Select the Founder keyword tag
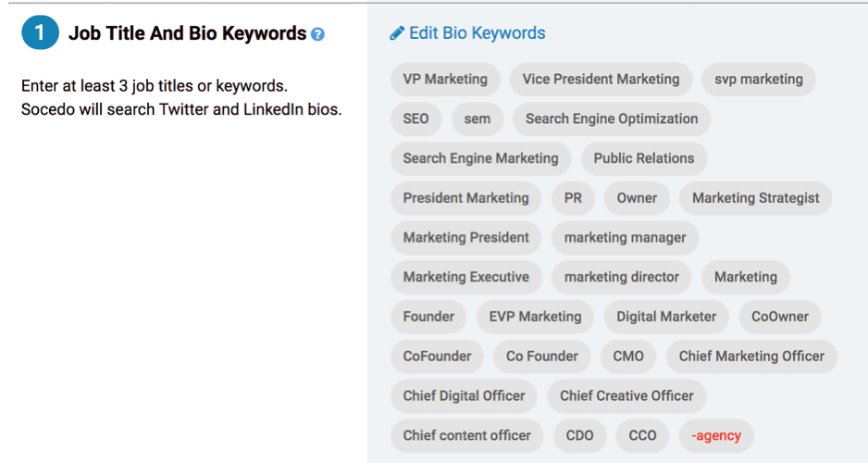The width and height of the screenshot is (868, 463). click(428, 317)
